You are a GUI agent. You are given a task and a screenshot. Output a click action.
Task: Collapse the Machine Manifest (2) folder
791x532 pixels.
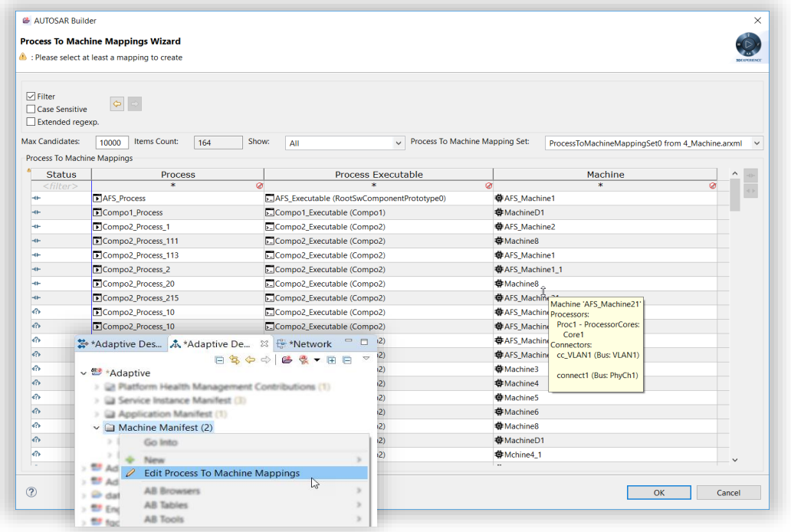[97, 428]
